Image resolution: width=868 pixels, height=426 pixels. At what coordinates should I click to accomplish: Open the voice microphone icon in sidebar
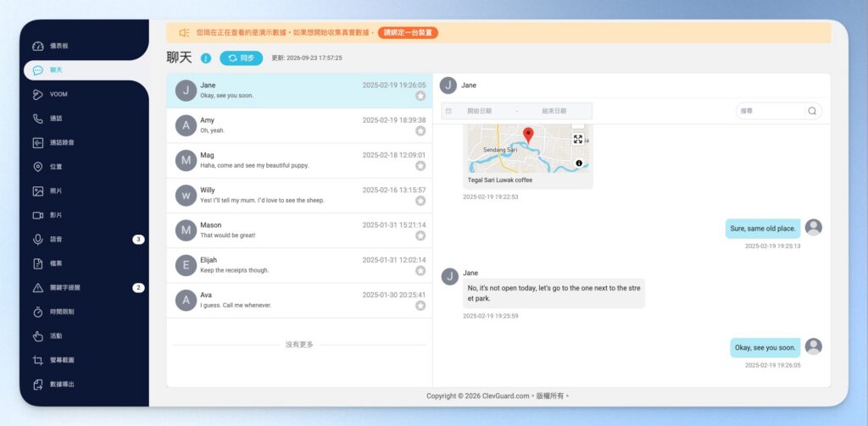[37, 240]
